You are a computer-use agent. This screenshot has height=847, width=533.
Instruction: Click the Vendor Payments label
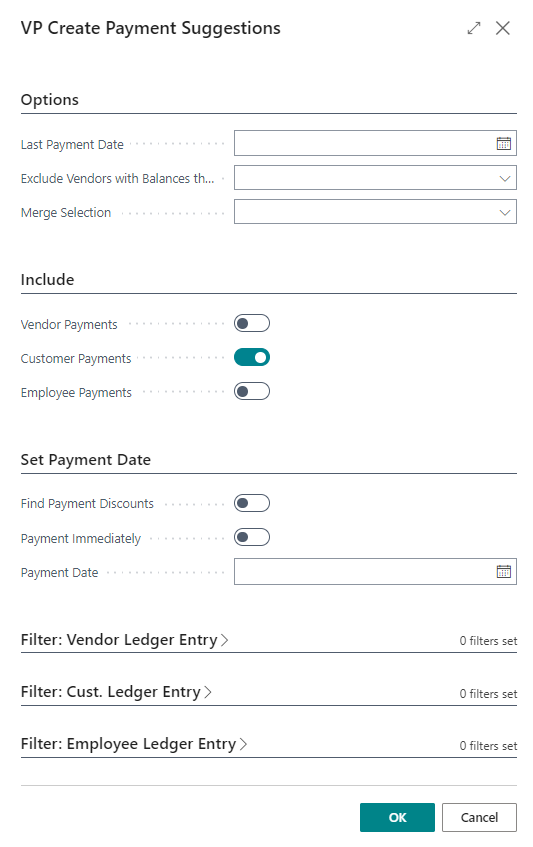69,325
